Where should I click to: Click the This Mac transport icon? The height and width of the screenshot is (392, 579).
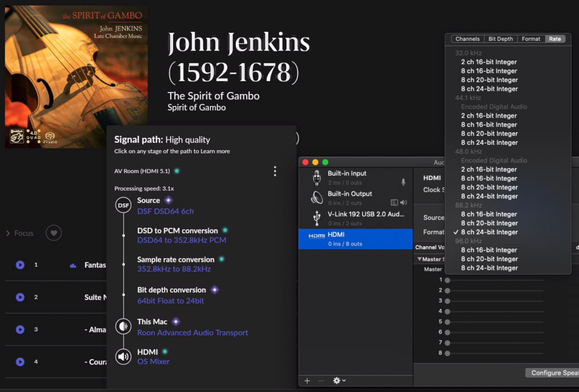click(123, 326)
